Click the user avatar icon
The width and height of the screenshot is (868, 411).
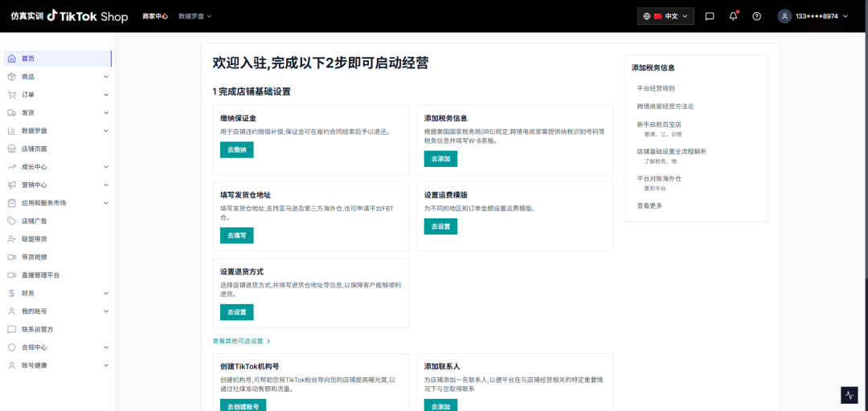(x=784, y=16)
